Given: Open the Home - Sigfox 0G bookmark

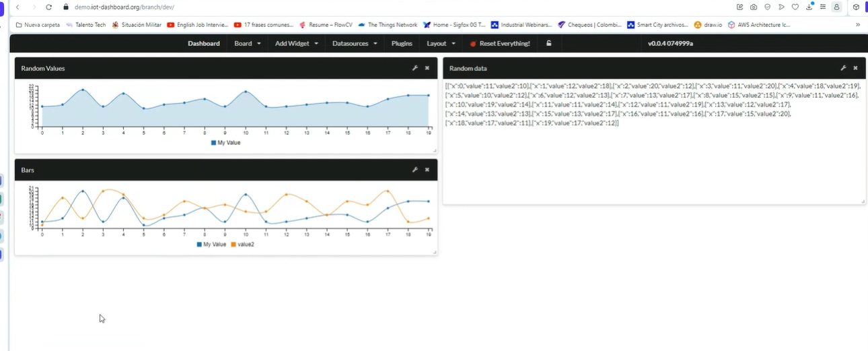Looking at the screenshot, I should [454, 25].
